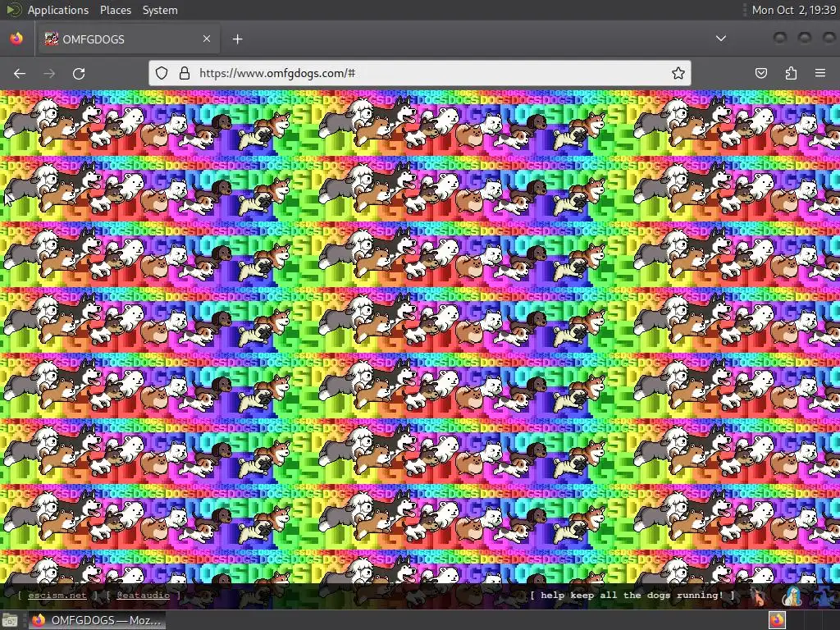Go back to the previous page
The height and width of the screenshot is (630, 840).
20,73
